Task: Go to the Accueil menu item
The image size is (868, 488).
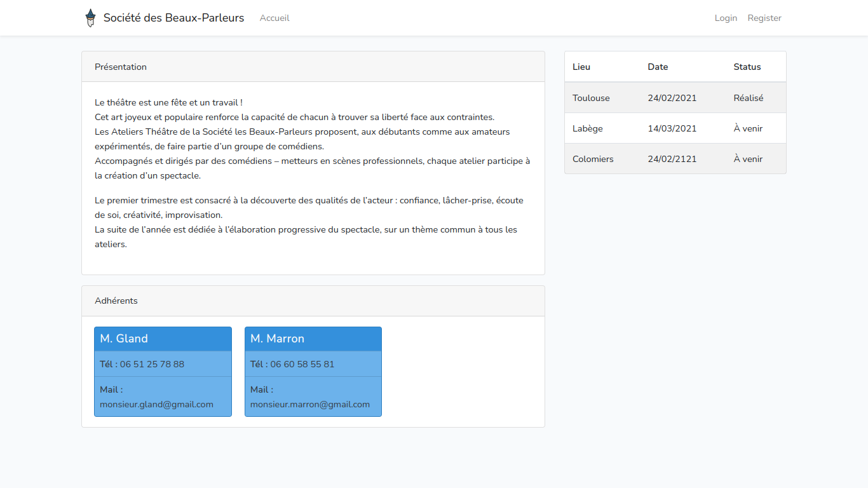Action: click(275, 18)
